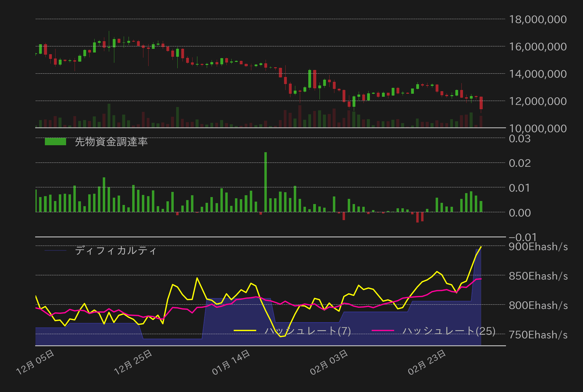Click the 12月 05日 date axis label
Image resolution: width=583 pixels, height=392 pixels.
point(35,362)
